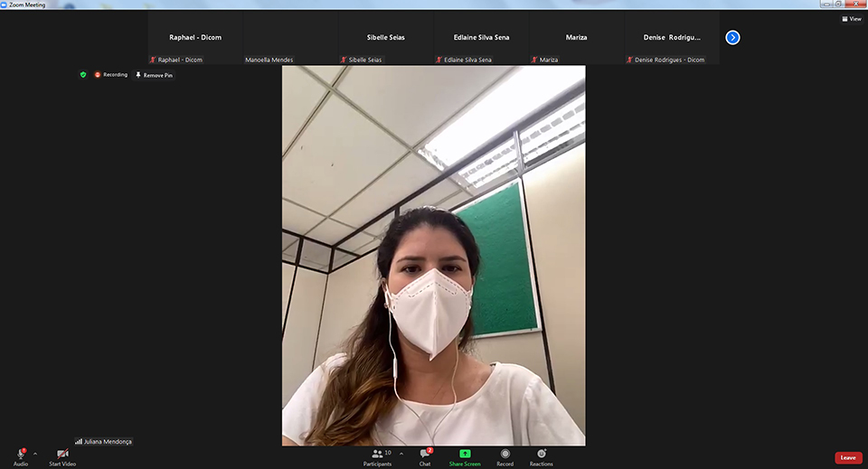Turn on camera with Start Video

62,455
